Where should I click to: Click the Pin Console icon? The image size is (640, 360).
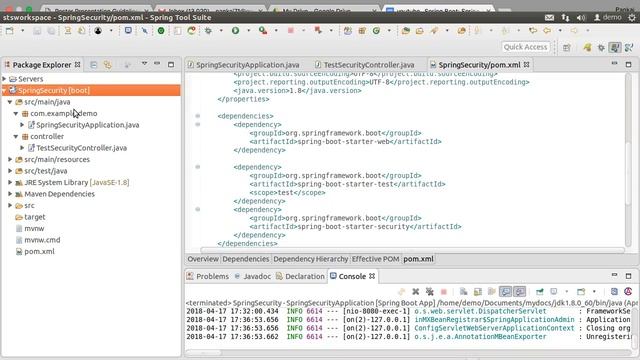[x=540, y=291]
